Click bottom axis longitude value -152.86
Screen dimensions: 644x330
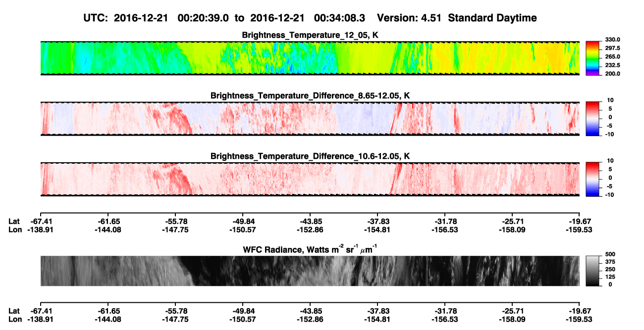[x=310, y=320]
